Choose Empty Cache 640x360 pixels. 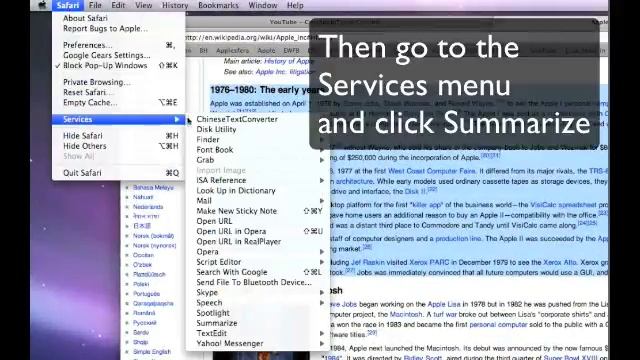(118, 102)
